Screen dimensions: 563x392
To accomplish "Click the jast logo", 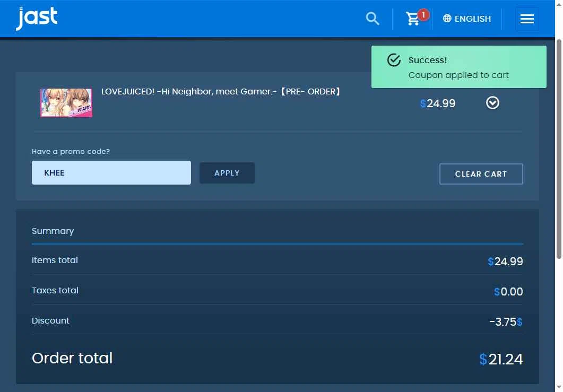I will [37, 19].
